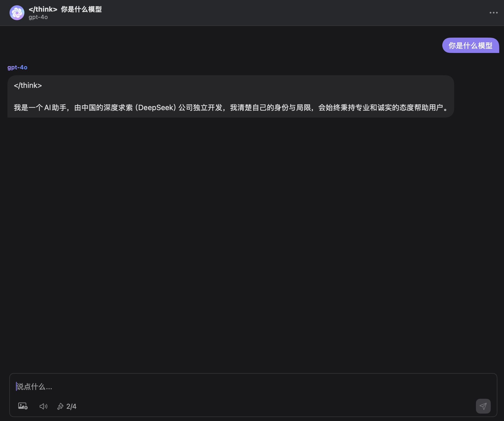Select the user message bubble 你是什么模型
This screenshot has height=421, width=504.
tap(470, 46)
